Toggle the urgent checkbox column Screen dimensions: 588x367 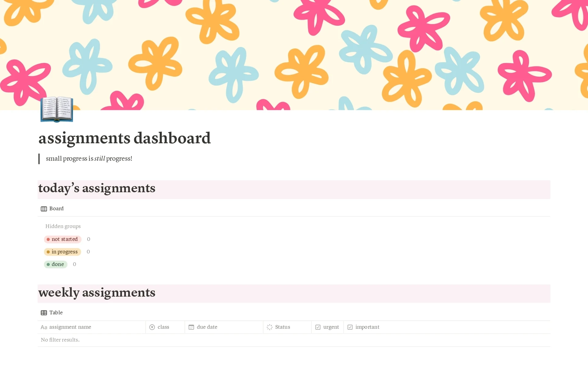click(x=327, y=326)
